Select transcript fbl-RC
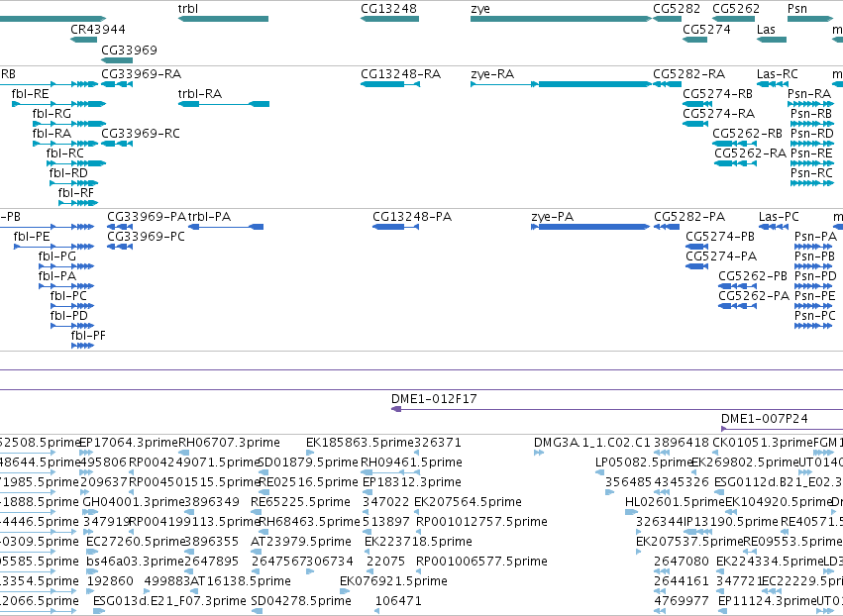Image resolution: width=843 pixels, height=616 pixels. (76, 163)
